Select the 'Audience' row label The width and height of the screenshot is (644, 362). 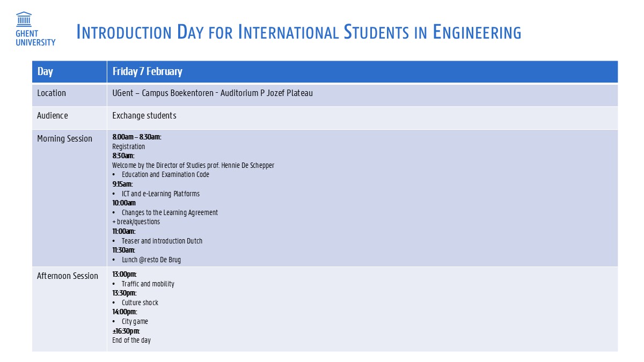[53, 116]
